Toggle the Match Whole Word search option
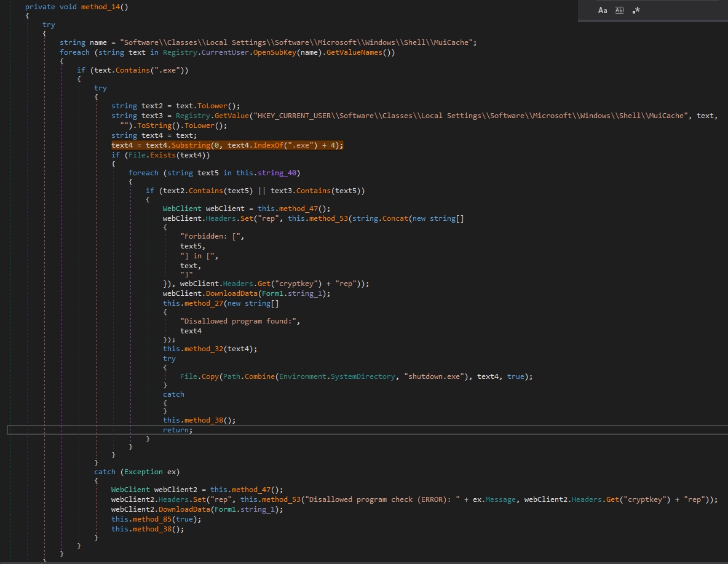This screenshot has height=564, width=728. click(x=619, y=10)
